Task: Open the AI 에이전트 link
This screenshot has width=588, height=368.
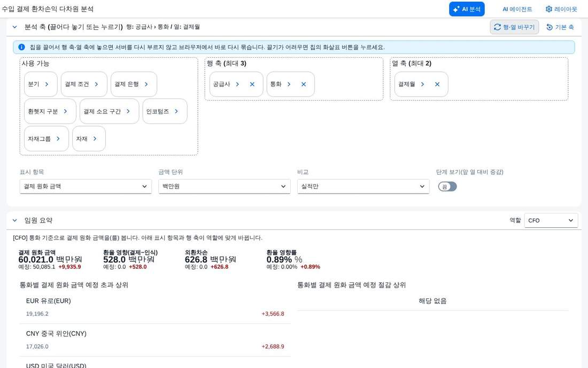Action: click(517, 9)
